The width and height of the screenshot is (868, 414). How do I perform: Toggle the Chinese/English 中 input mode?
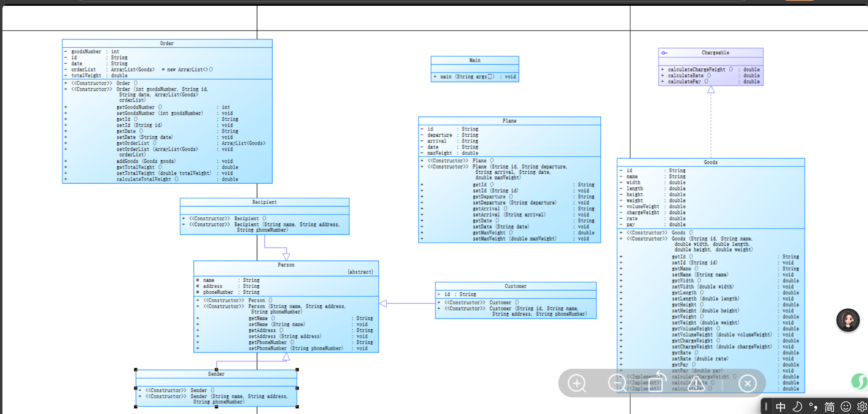tap(781, 407)
